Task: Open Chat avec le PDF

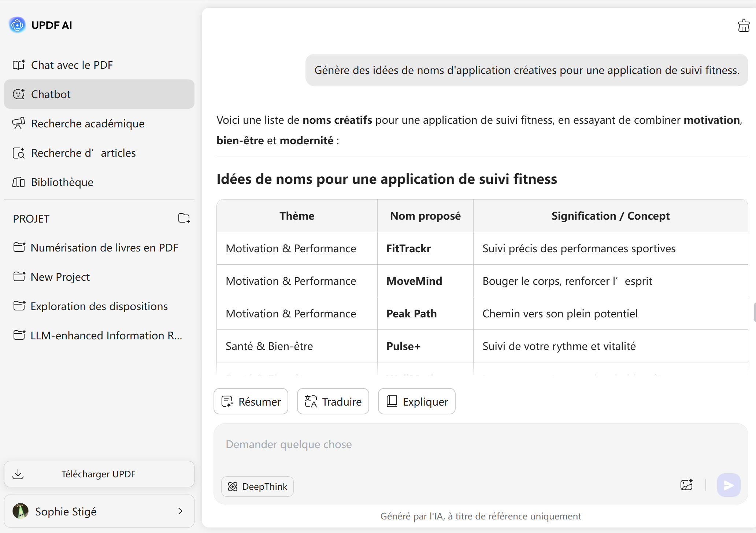Action: coord(72,65)
